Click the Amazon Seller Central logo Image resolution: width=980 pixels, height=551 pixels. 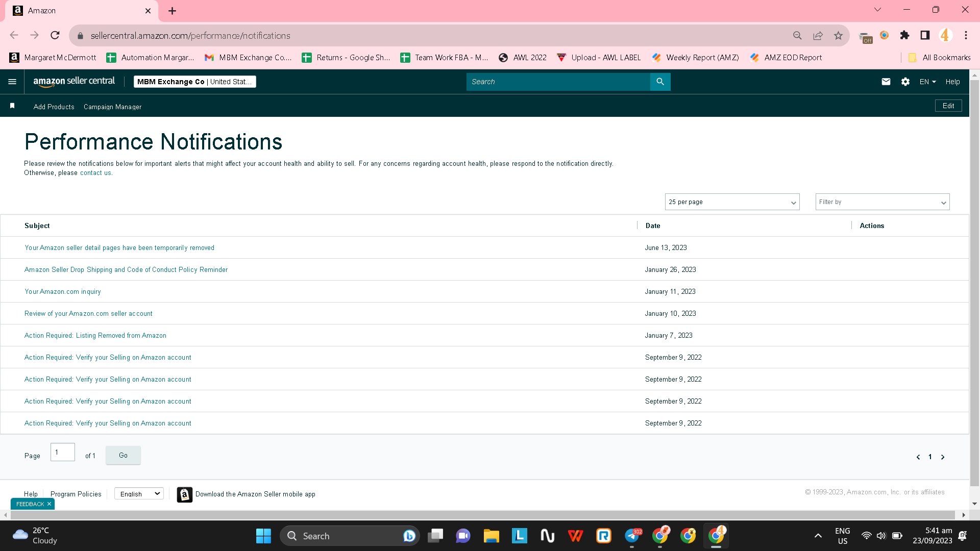coord(74,82)
